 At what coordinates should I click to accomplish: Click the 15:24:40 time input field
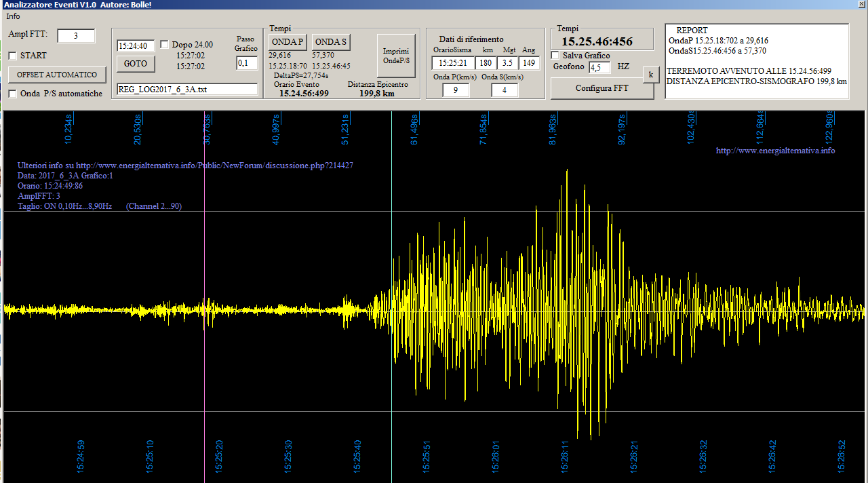[x=136, y=45]
